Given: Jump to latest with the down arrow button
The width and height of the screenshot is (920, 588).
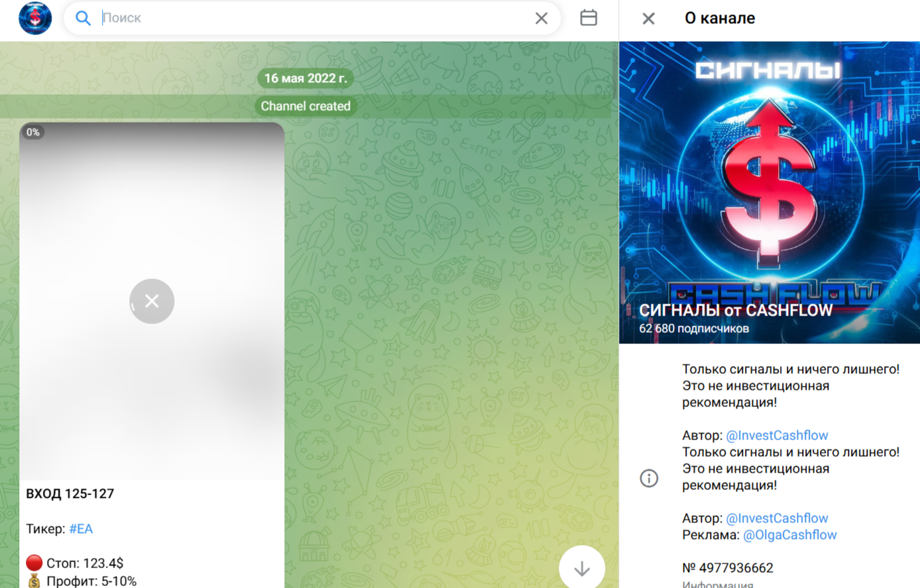Looking at the screenshot, I should [x=582, y=567].
